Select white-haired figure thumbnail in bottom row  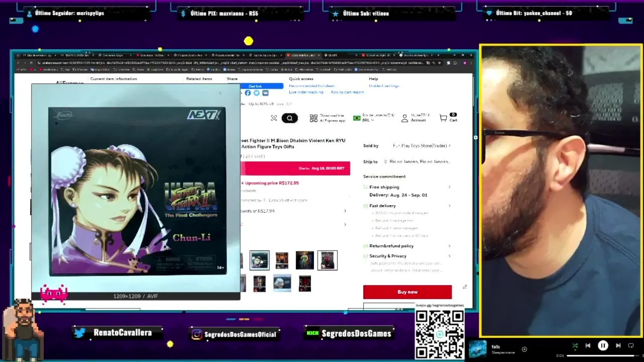282,284
